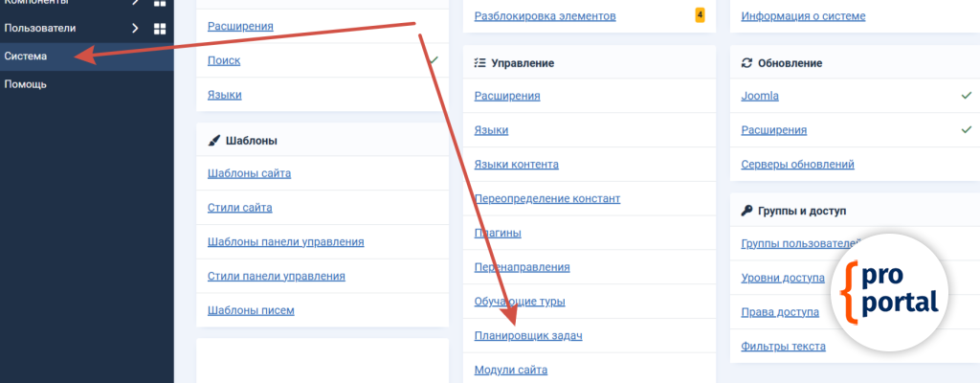
Task: Open the Пользователи dashboard grid icon
Action: [x=160, y=29]
